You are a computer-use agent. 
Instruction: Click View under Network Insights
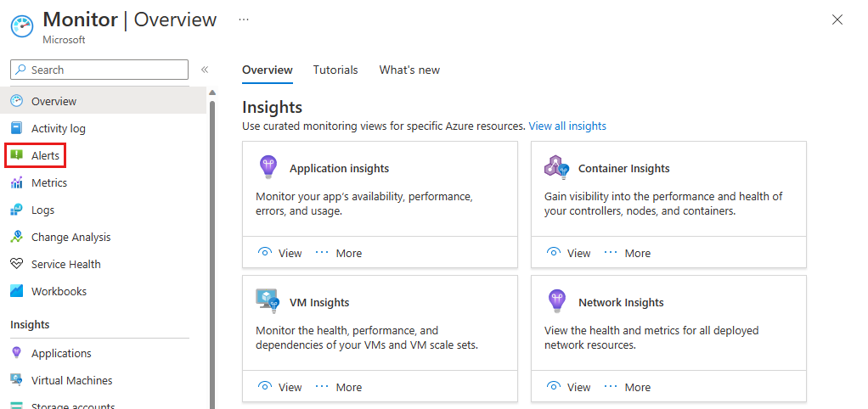(x=569, y=387)
